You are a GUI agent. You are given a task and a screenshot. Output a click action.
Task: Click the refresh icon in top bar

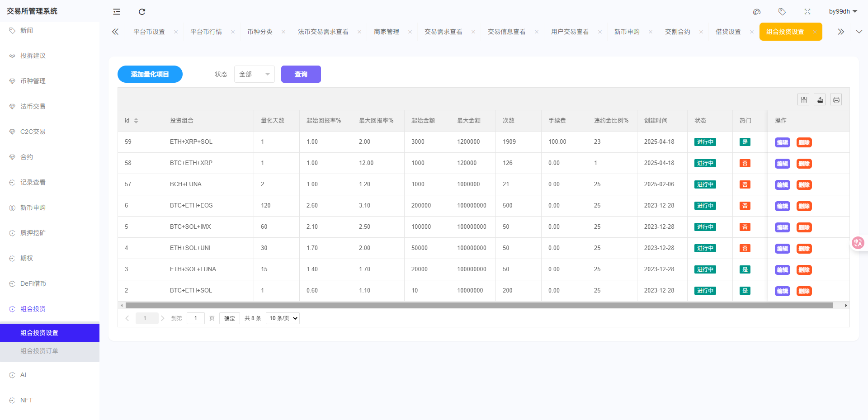click(142, 12)
